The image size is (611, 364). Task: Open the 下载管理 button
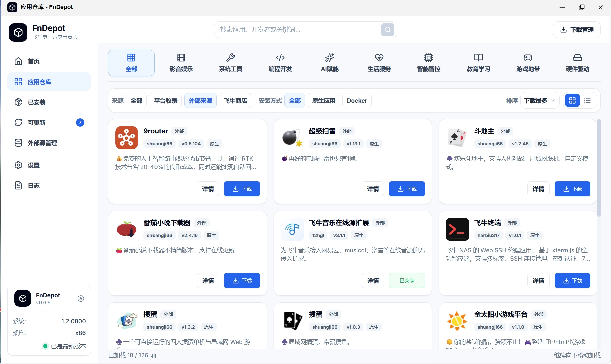coord(577,30)
